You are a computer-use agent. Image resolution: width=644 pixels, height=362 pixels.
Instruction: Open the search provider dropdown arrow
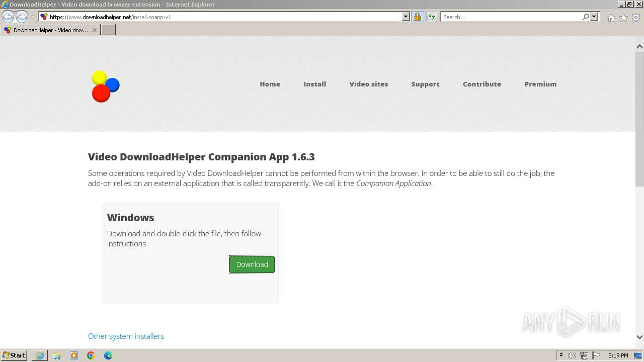(594, 17)
